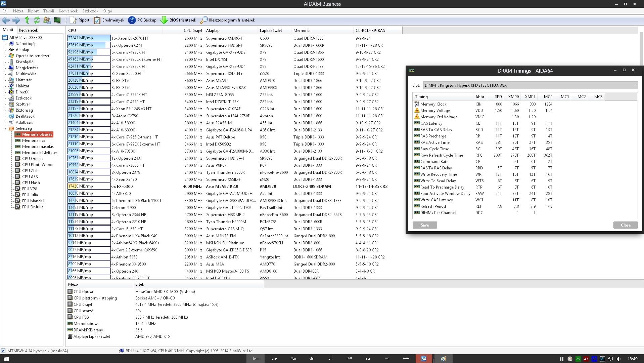The height and width of the screenshot is (363, 644).
Task: Expand the Multimédia tree node
Action: pos(5,74)
